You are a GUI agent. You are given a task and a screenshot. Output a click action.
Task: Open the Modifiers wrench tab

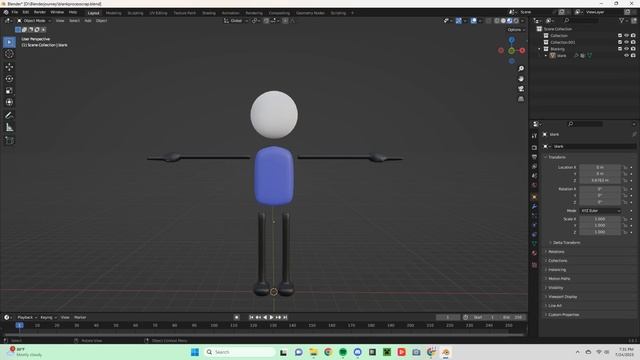click(x=534, y=207)
